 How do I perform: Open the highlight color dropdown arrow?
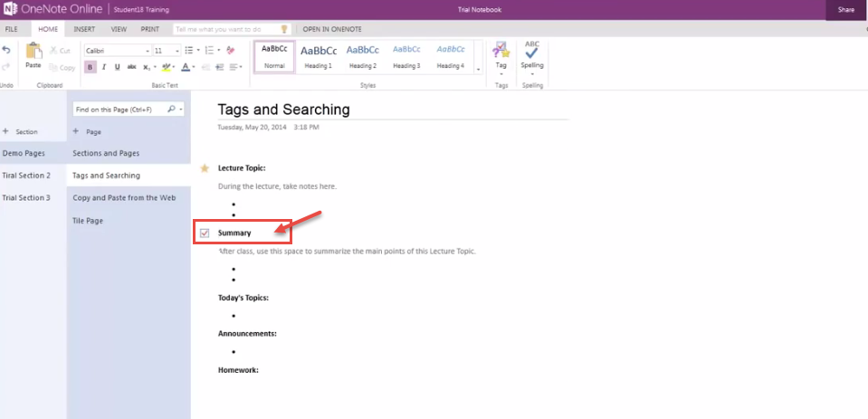click(x=174, y=67)
